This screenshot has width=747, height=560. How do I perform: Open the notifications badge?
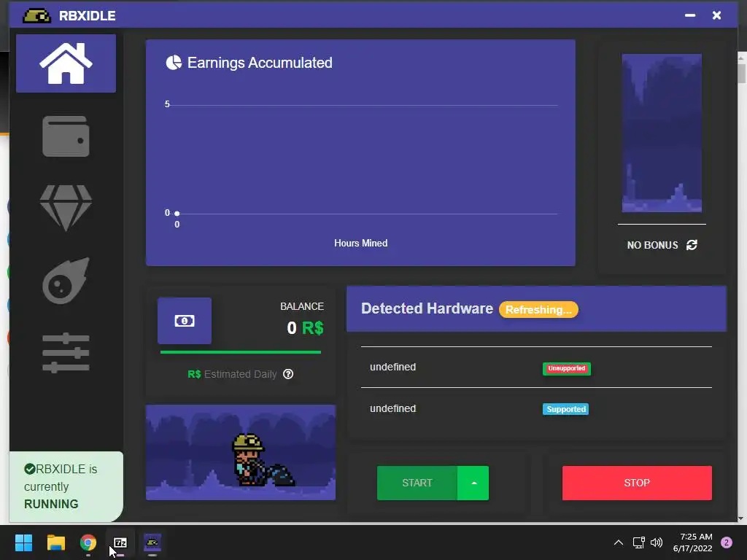click(726, 542)
